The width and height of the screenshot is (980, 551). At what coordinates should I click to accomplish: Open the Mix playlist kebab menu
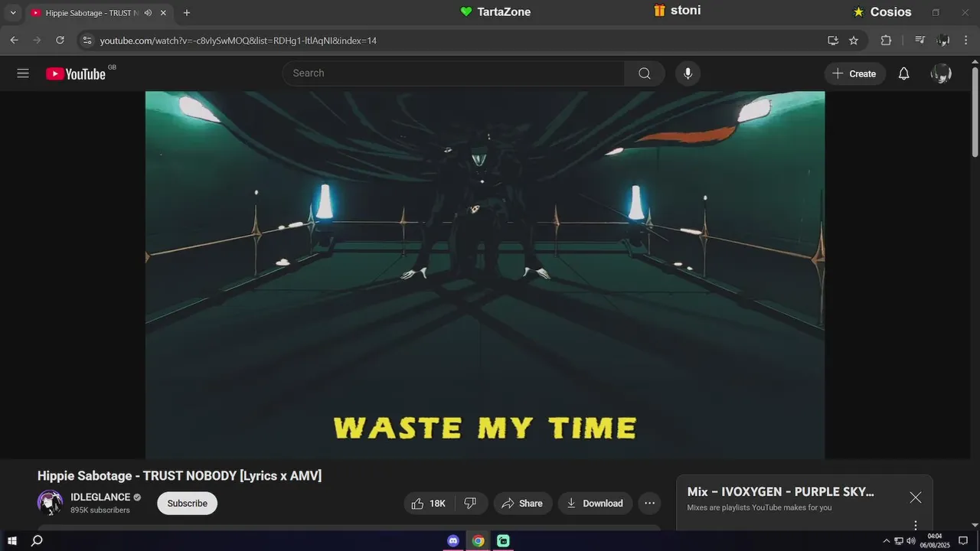tap(916, 525)
